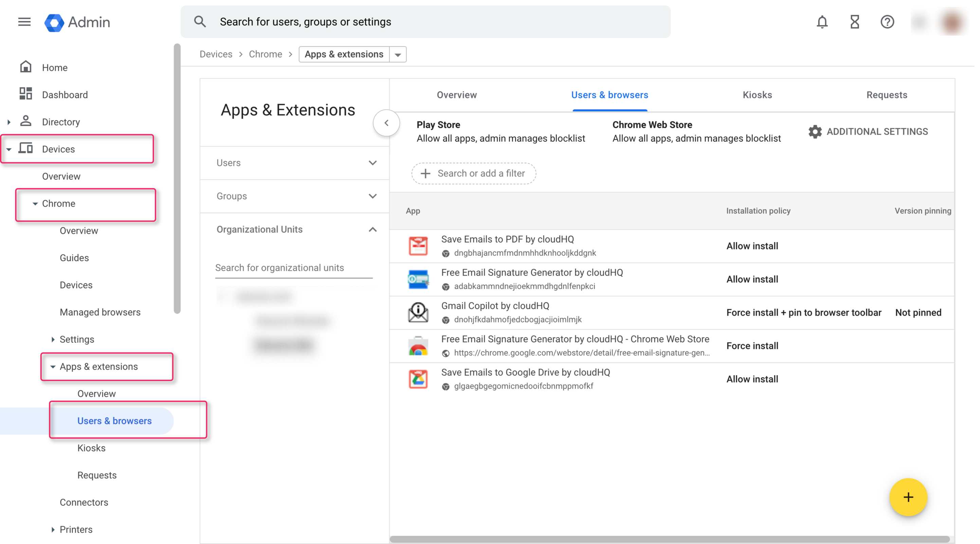Screen dimensions: 980x544
Task: Collapse the Organizational Units section
Action: [x=373, y=230]
